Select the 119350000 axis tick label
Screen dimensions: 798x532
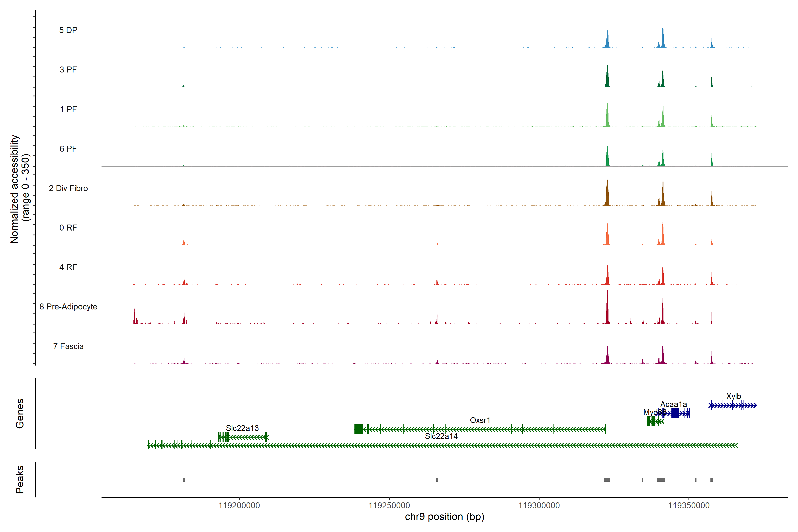point(689,506)
